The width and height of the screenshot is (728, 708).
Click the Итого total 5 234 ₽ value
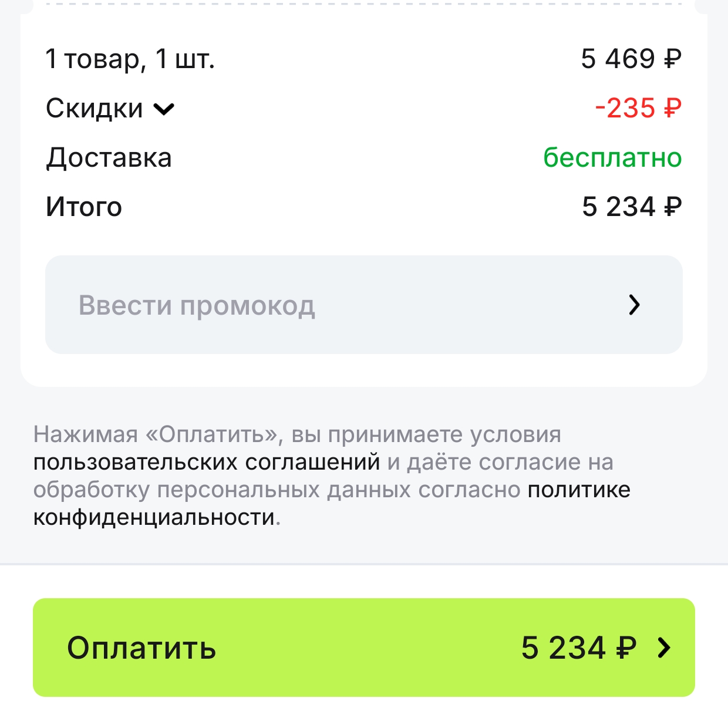[x=632, y=207]
